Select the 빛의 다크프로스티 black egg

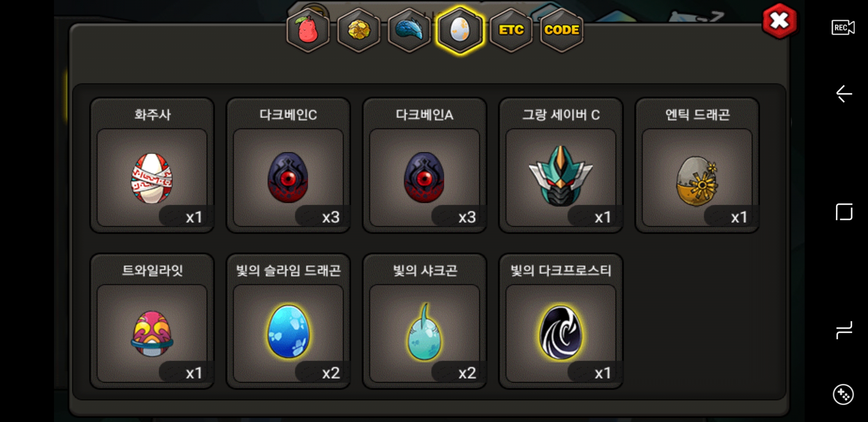[561, 321]
